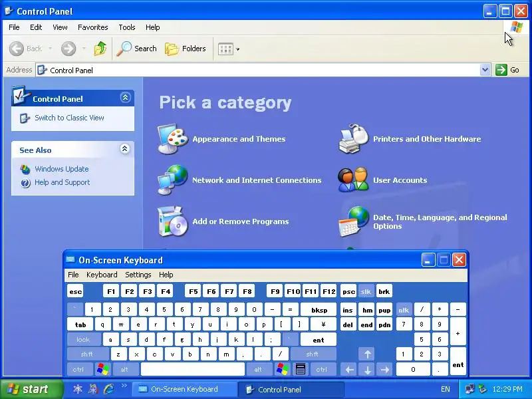The height and width of the screenshot is (399, 532).
Task: Click the Search magnifier toolbar button
Action: tap(136, 49)
